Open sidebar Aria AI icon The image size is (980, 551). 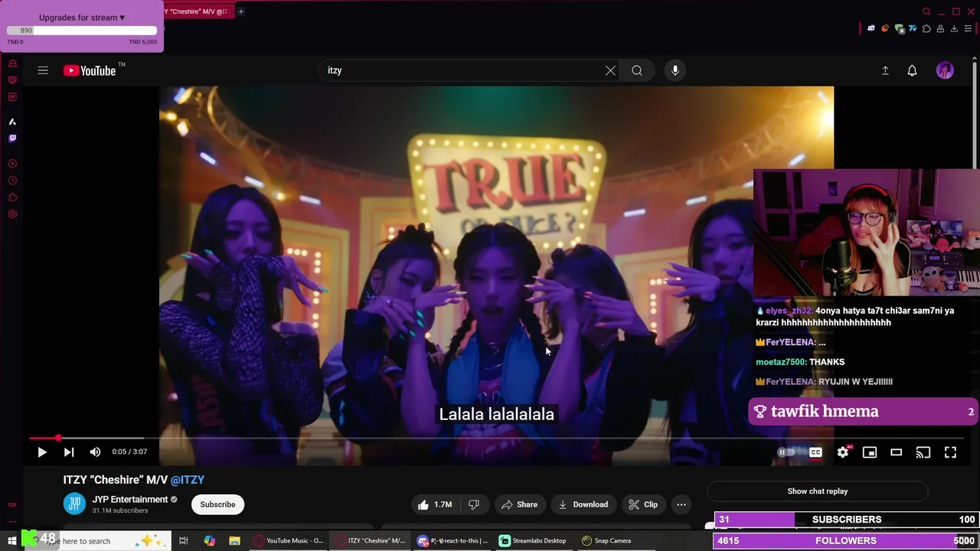tap(12, 122)
